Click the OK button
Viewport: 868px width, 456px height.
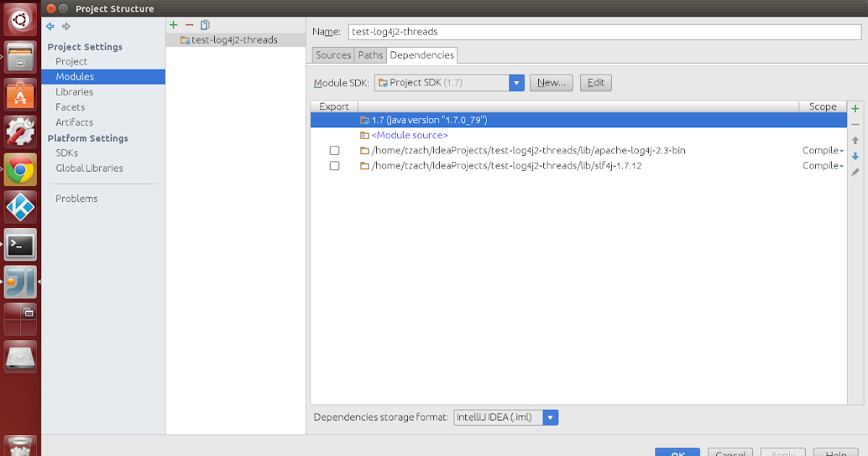(677, 452)
